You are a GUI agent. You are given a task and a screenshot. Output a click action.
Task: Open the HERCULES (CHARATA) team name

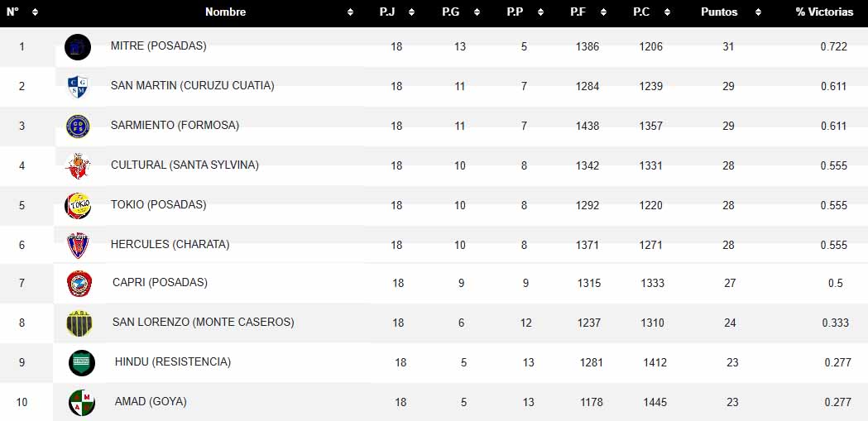tap(170, 245)
